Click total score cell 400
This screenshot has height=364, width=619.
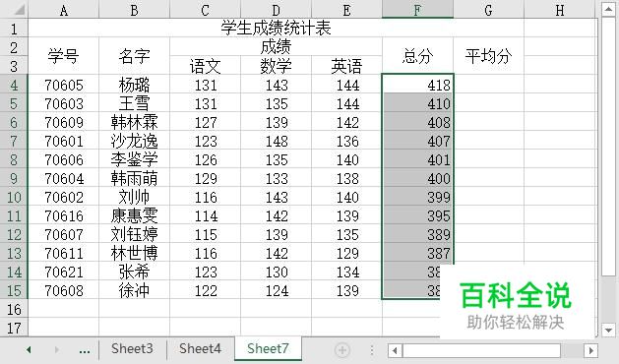[x=417, y=178]
